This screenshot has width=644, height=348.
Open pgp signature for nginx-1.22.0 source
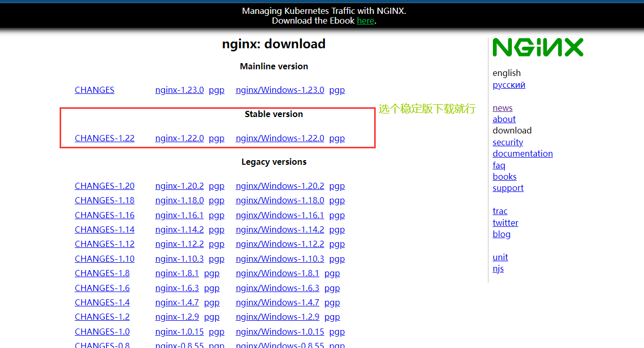tap(216, 139)
